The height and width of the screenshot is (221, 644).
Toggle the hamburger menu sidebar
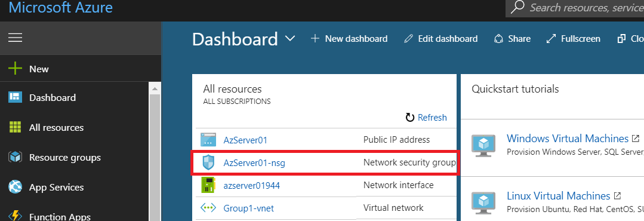pos(15,38)
